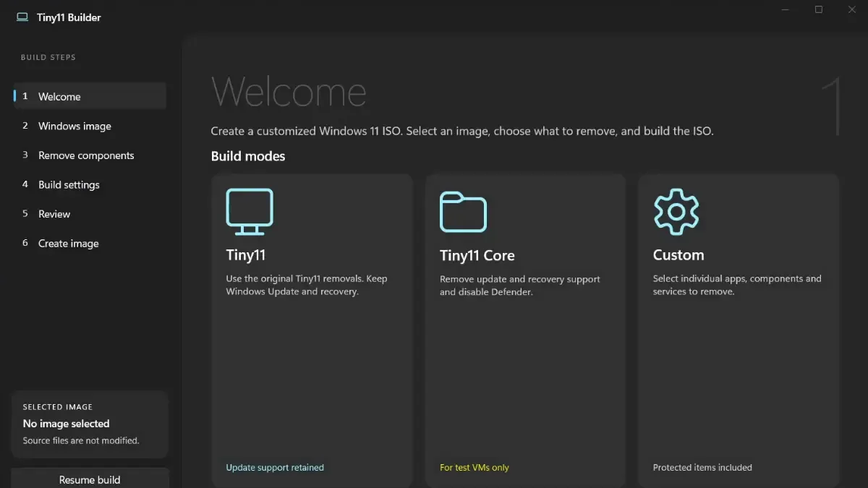Screen dimensions: 868x488
Task: Click 'Select individual apps, components' description
Action: click(737, 285)
